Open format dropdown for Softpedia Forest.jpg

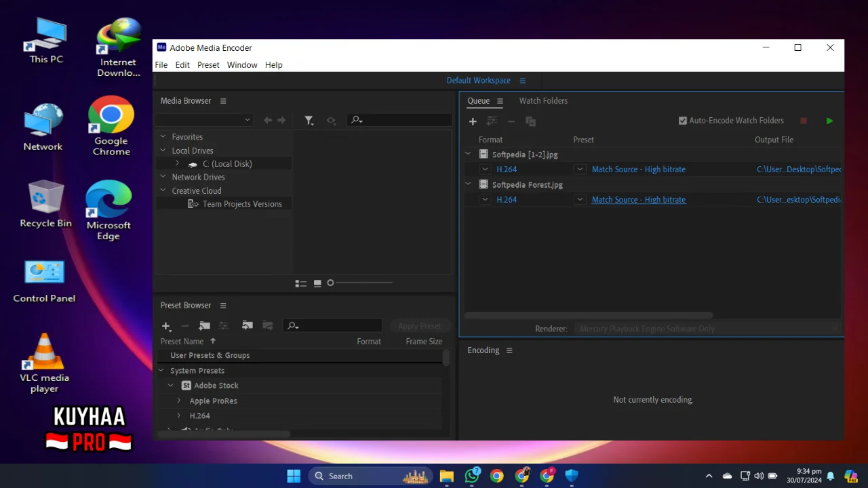point(485,199)
